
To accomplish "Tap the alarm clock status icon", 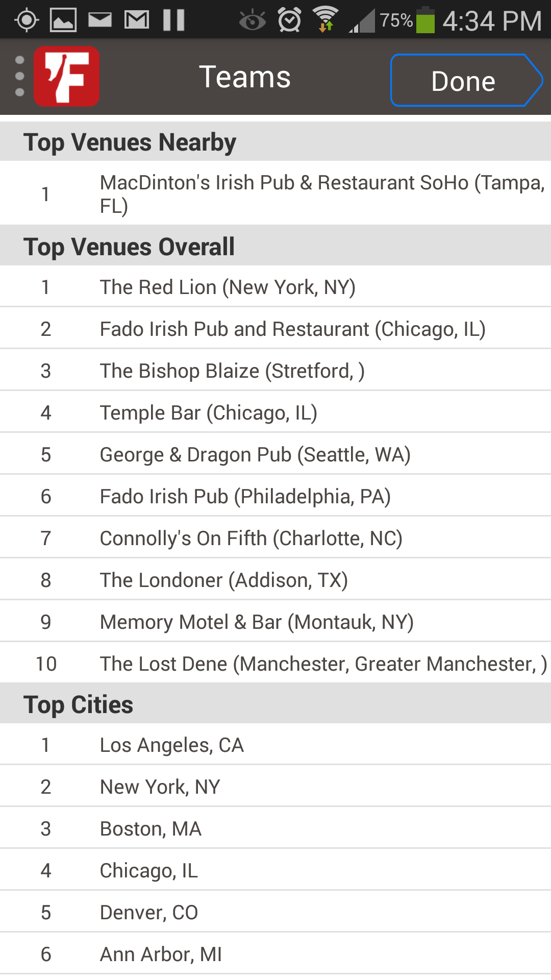I will (x=289, y=20).
